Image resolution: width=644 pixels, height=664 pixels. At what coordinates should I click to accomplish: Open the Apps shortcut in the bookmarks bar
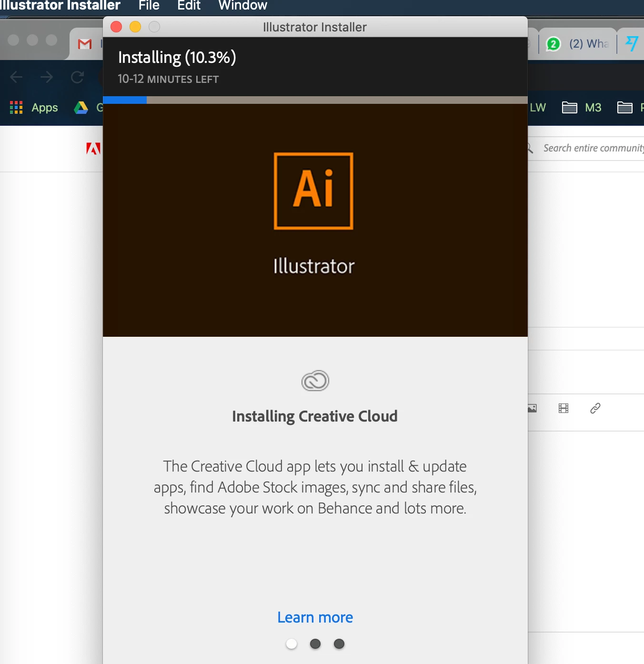pyautogui.click(x=34, y=108)
